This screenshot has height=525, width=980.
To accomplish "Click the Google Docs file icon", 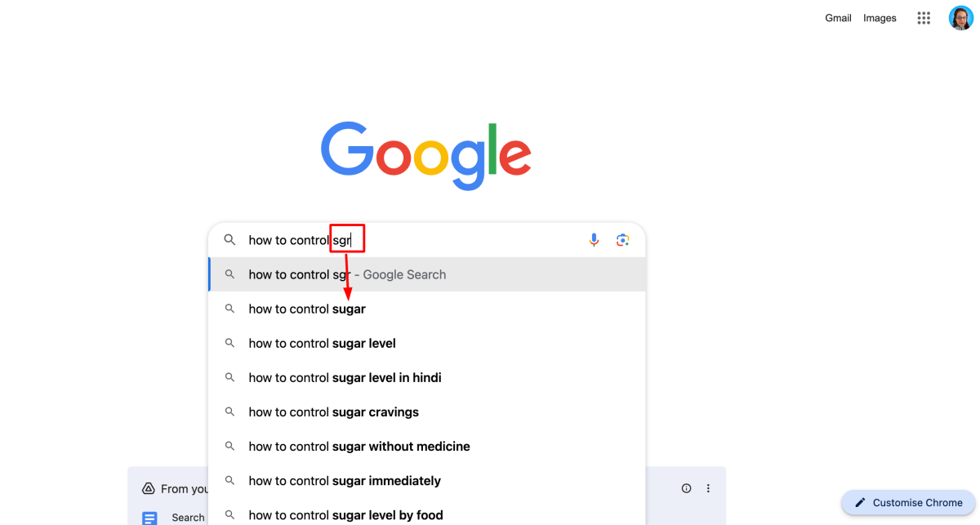I will [149, 518].
